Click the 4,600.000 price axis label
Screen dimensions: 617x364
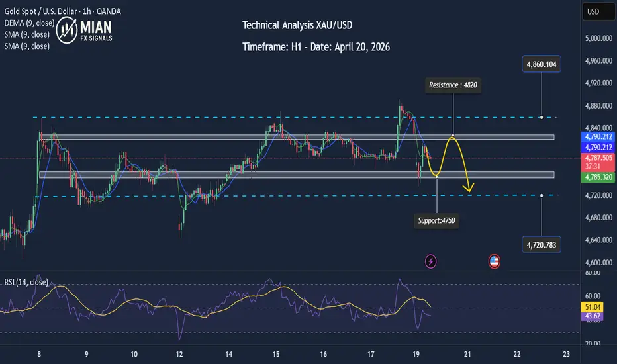[598, 263]
